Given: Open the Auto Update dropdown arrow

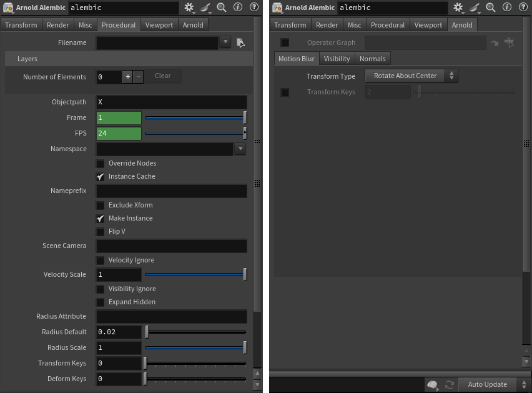Looking at the screenshot, I should [x=523, y=384].
